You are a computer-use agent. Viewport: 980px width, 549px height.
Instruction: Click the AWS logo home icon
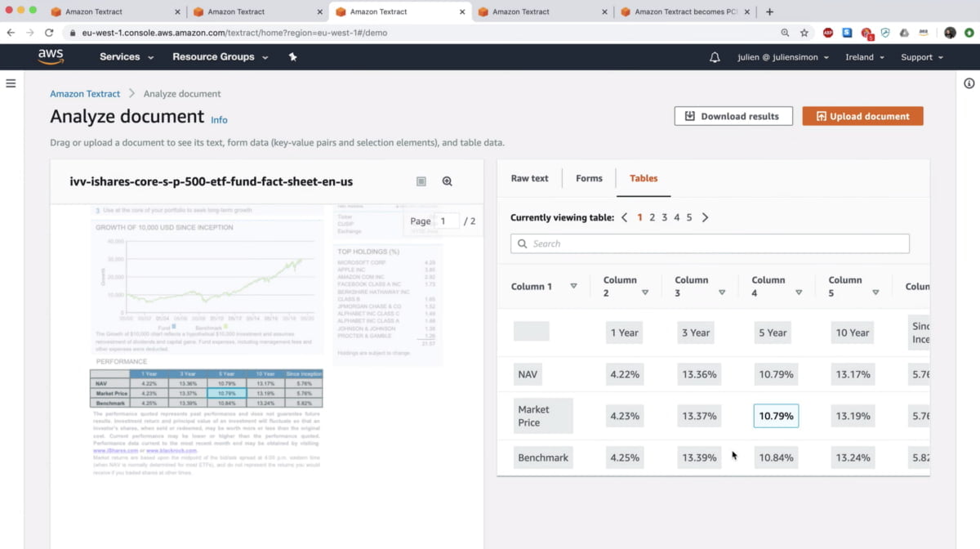(x=51, y=56)
